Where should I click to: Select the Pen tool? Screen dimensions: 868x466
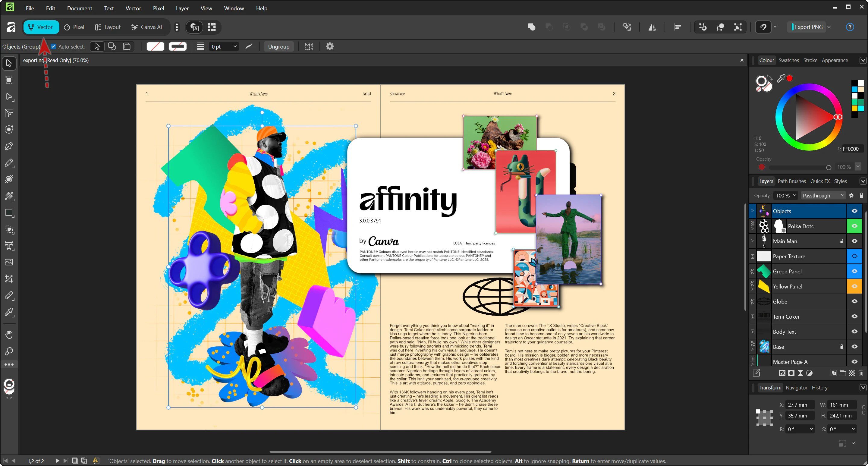9,146
